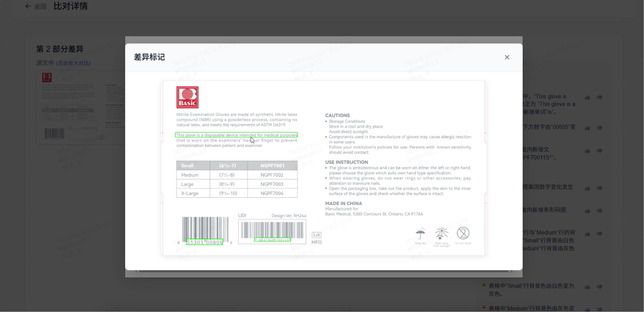This screenshot has width=644, height=312.
Task: Click the MADE IN CHINA heading
Action: click(343, 203)
